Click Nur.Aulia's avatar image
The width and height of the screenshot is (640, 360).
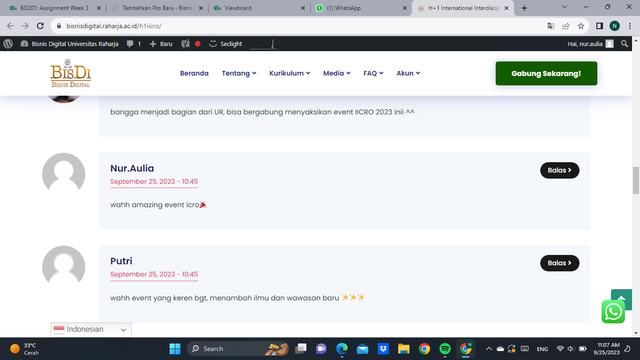pyautogui.click(x=64, y=174)
